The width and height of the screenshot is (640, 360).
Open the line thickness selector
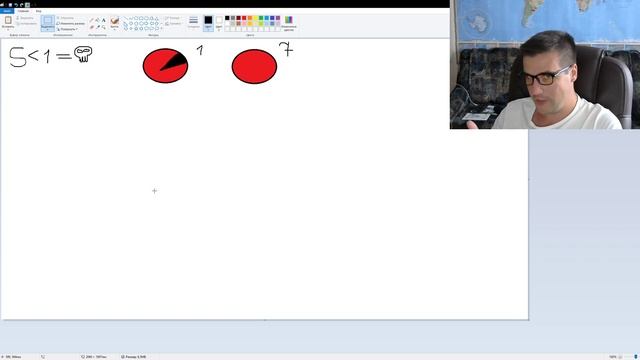coord(193,22)
